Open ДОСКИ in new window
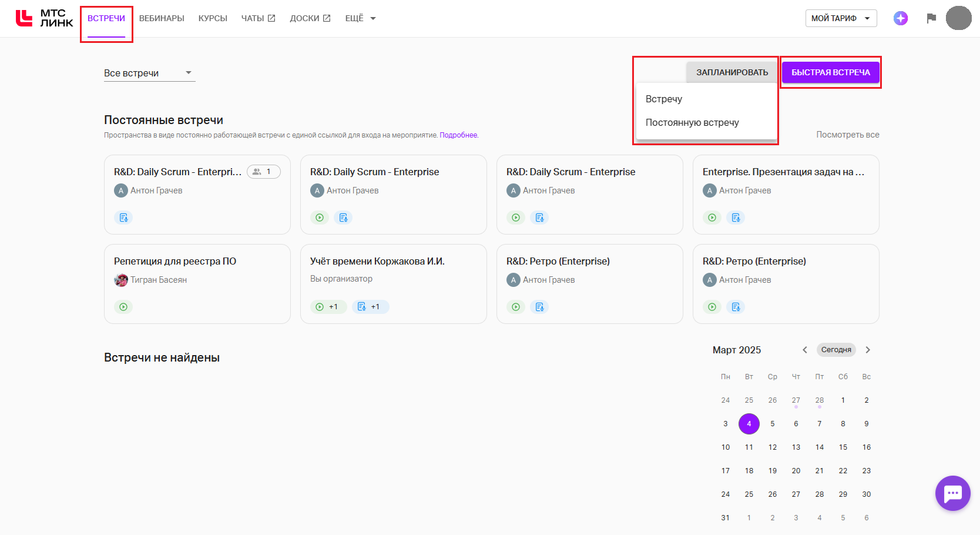 point(310,18)
